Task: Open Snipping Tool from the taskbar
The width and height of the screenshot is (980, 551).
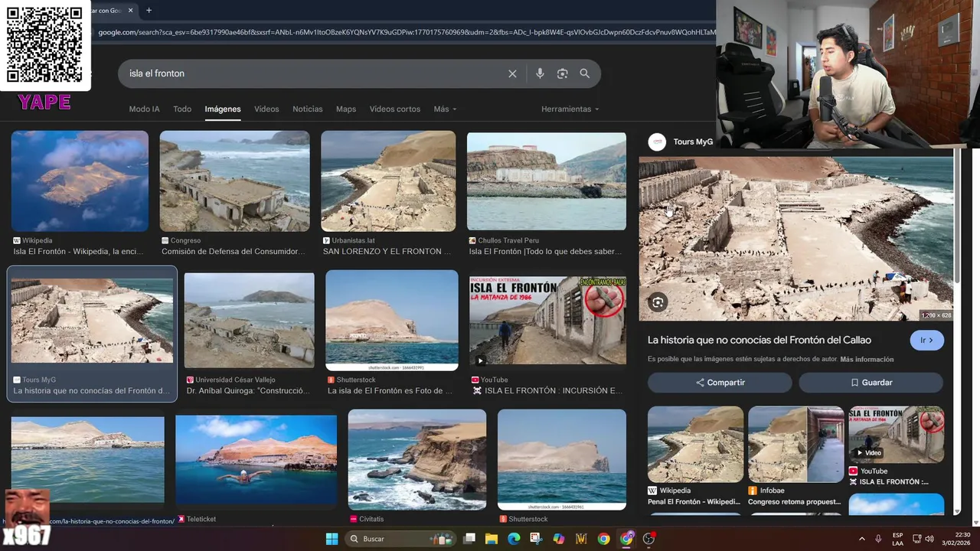Action: click(x=536, y=539)
